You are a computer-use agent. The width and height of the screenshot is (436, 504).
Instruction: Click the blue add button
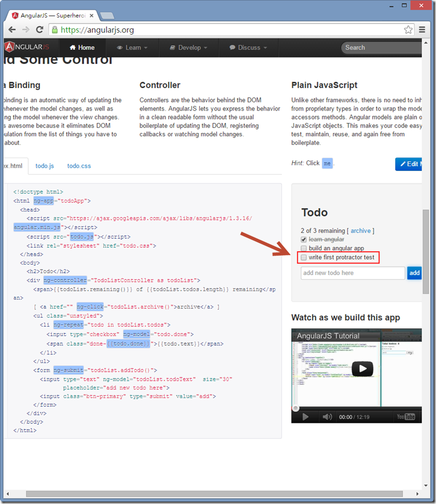pyautogui.click(x=415, y=273)
